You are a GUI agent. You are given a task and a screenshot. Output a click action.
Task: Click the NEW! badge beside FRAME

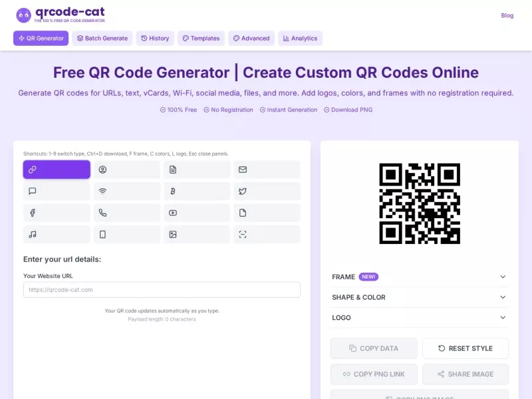point(368,277)
